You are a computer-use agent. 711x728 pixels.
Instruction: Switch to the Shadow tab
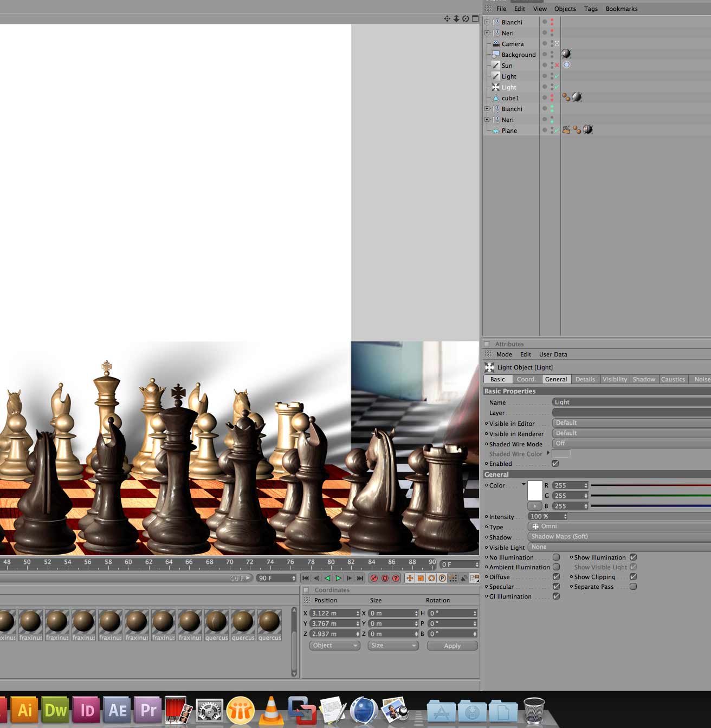pos(644,379)
